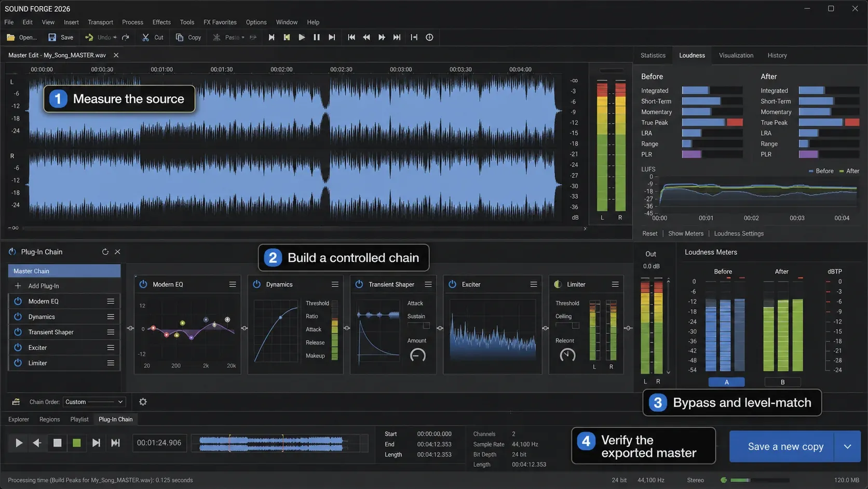Click the bottom transport Stop button
Image resolution: width=868 pixels, height=489 pixels.
click(57, 443)
